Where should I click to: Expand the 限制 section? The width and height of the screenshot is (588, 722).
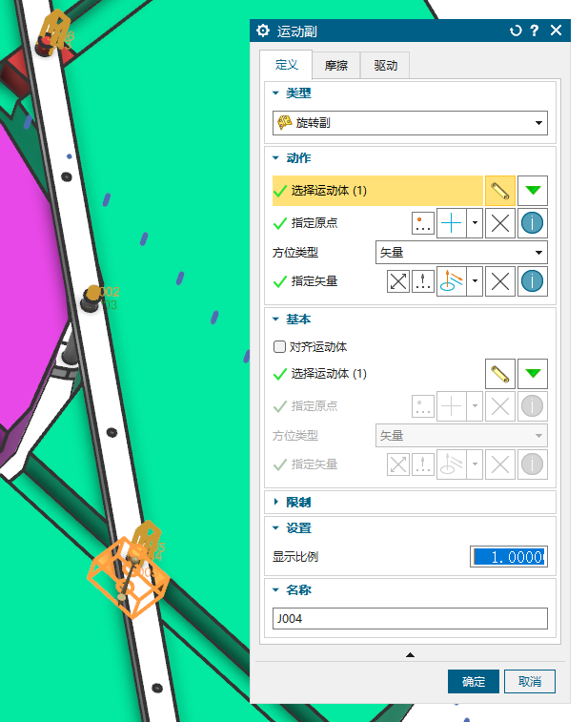tap(298, 502)
